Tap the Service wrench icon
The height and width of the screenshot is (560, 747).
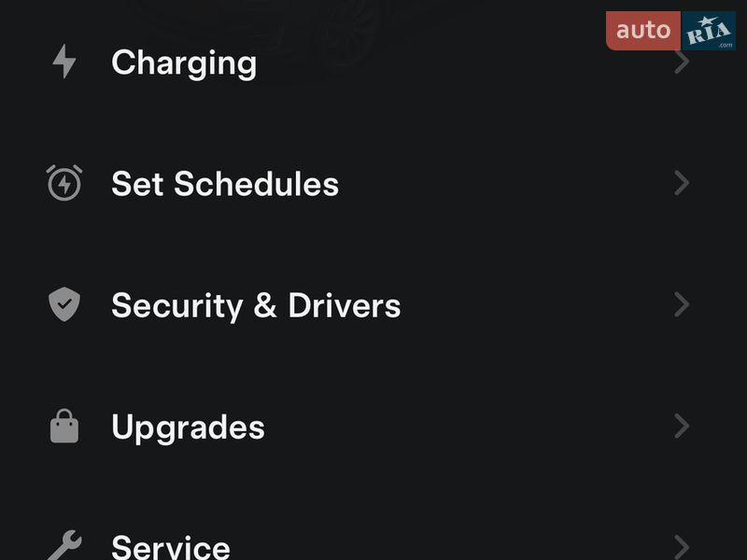point(64,545)
